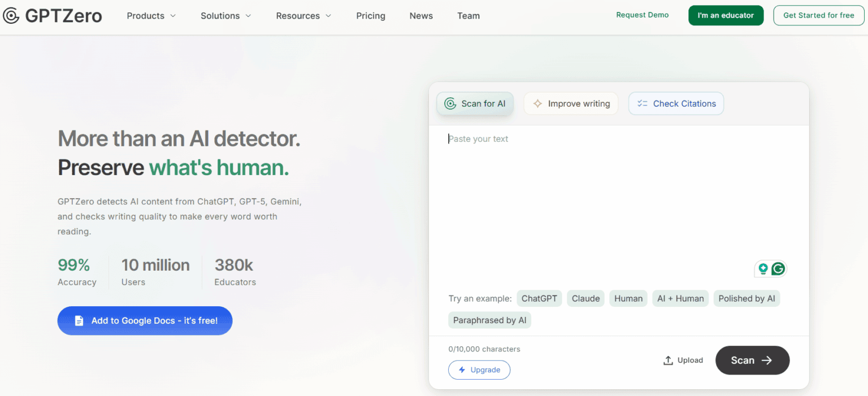
Task: Open the Team page from navigation
Action: click(x=468, y=16)
